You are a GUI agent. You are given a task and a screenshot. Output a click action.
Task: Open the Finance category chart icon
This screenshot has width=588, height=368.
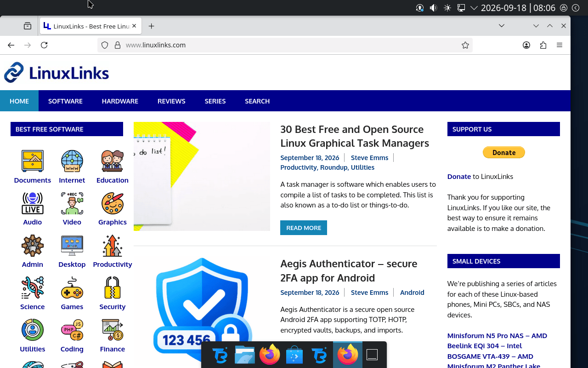113,330
